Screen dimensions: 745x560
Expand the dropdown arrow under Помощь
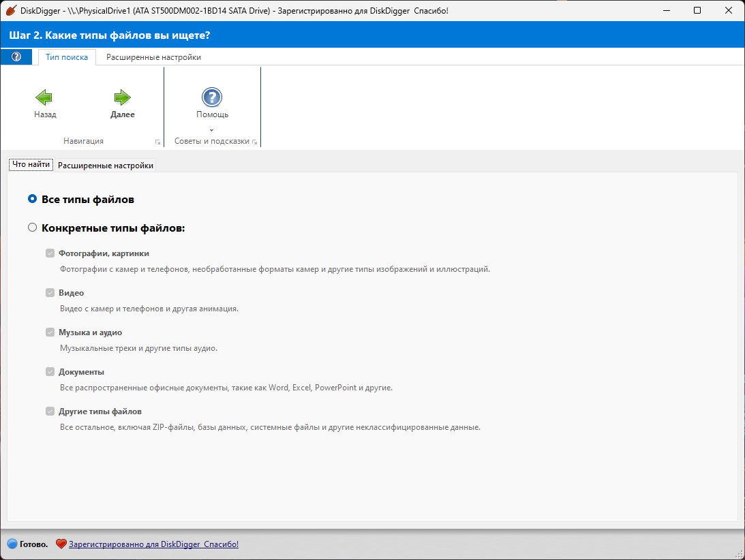(212, 130)
